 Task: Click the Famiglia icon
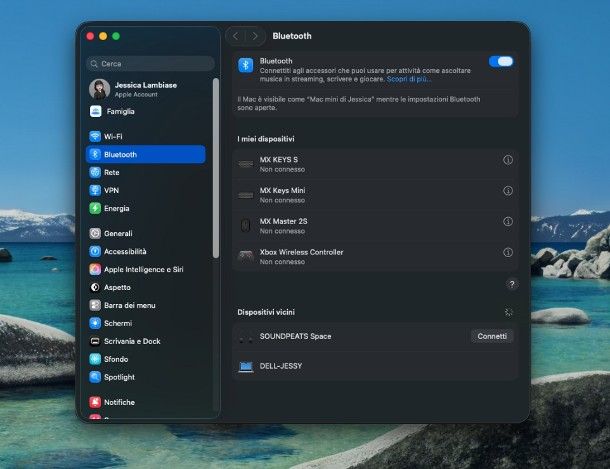tap(96, 111)
